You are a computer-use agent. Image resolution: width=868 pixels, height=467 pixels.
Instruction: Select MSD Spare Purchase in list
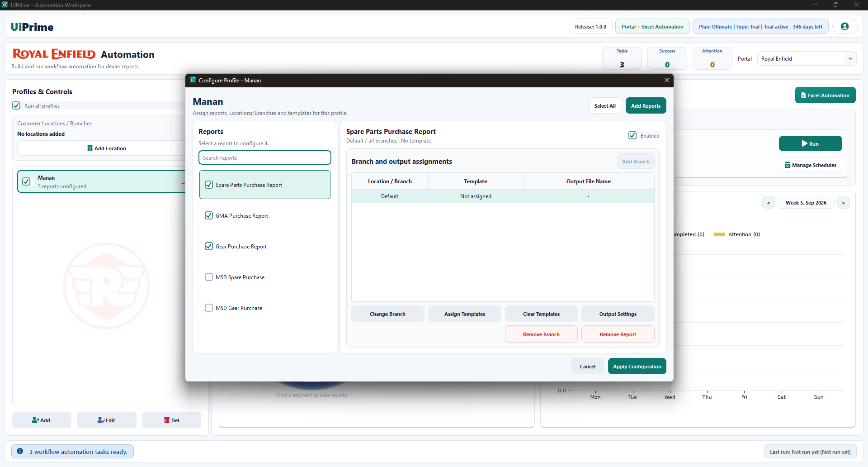[265, 277]
